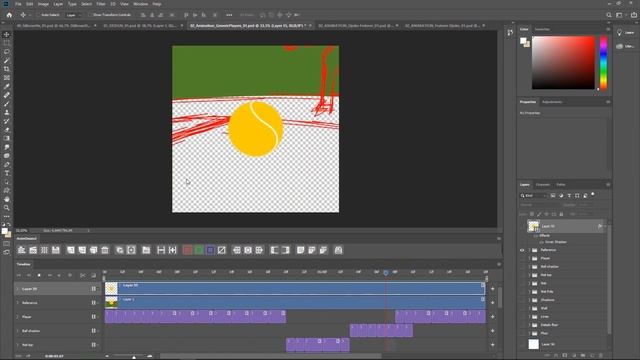Show the Ball shadow group layer

(522, 267)
